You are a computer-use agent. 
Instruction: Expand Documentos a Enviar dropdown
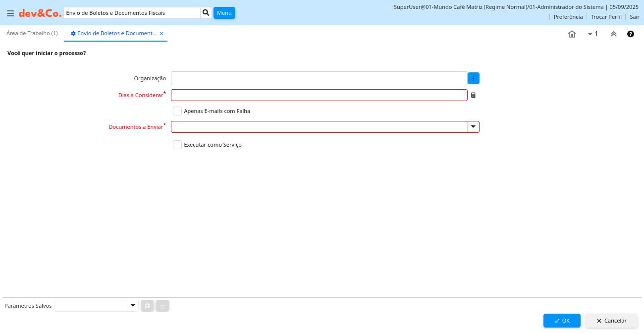tap(473, 127)
